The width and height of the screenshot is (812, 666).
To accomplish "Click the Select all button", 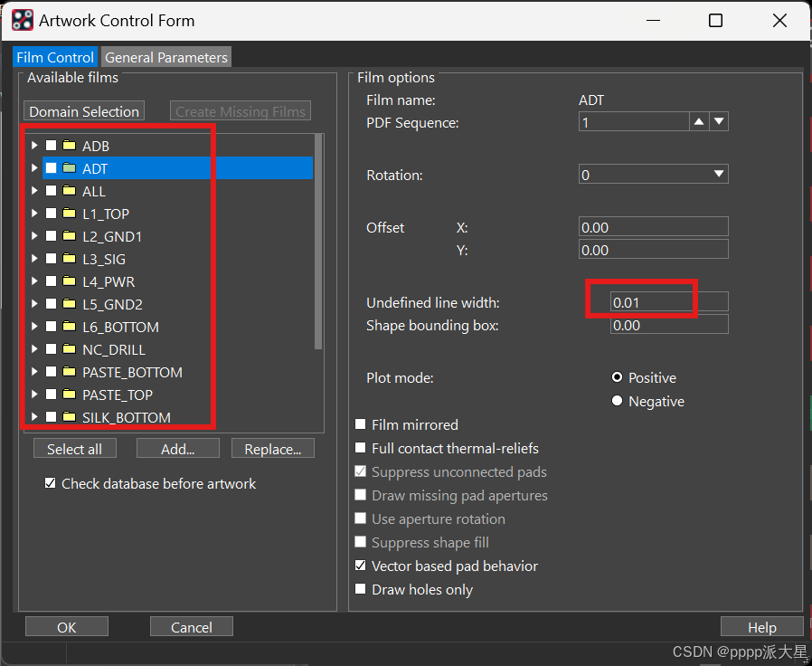I will point(74,448).
